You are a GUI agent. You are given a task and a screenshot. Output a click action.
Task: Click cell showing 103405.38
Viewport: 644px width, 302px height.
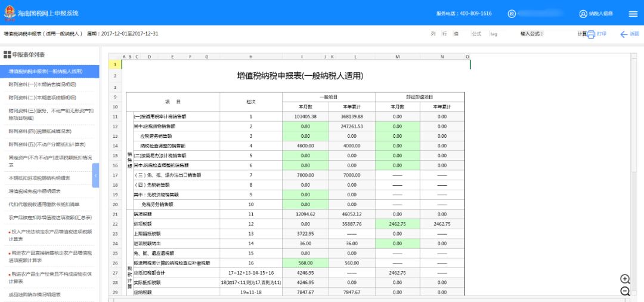tap(305, 116)
